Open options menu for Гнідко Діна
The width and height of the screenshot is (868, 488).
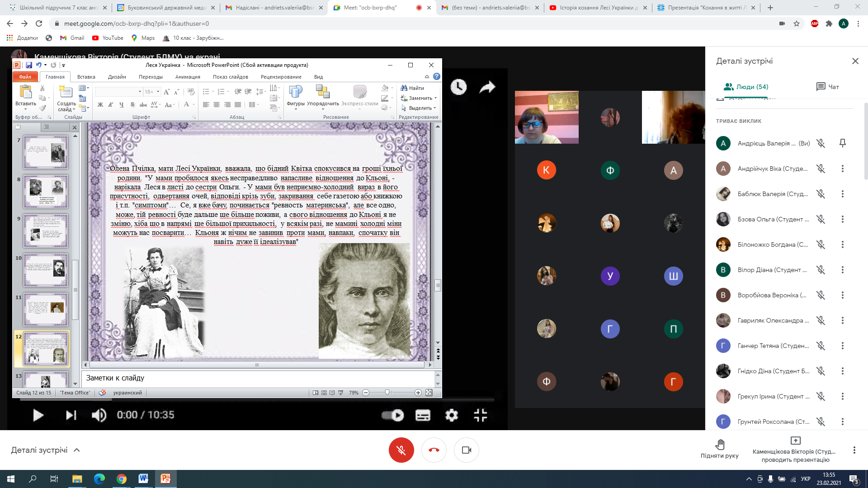(843, 371)
